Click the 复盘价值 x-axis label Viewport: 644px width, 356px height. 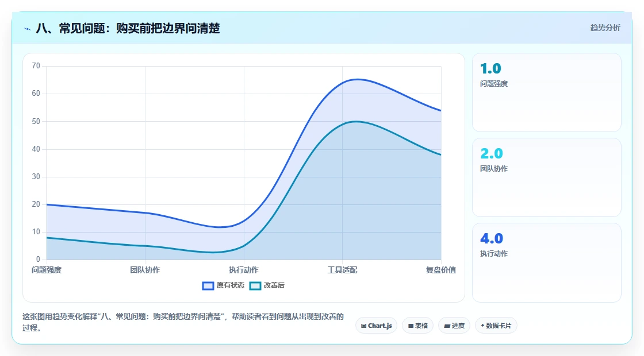tap(440, 270)
